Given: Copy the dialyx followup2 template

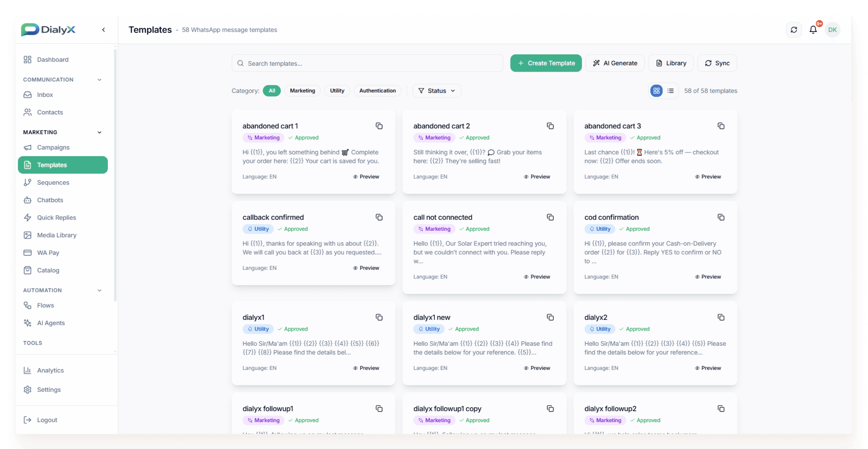Looking at the screenshot, I should [x=721, y=408].
